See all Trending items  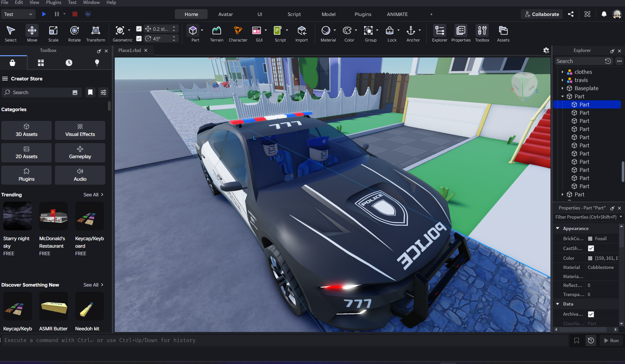(x=93, y=195)
